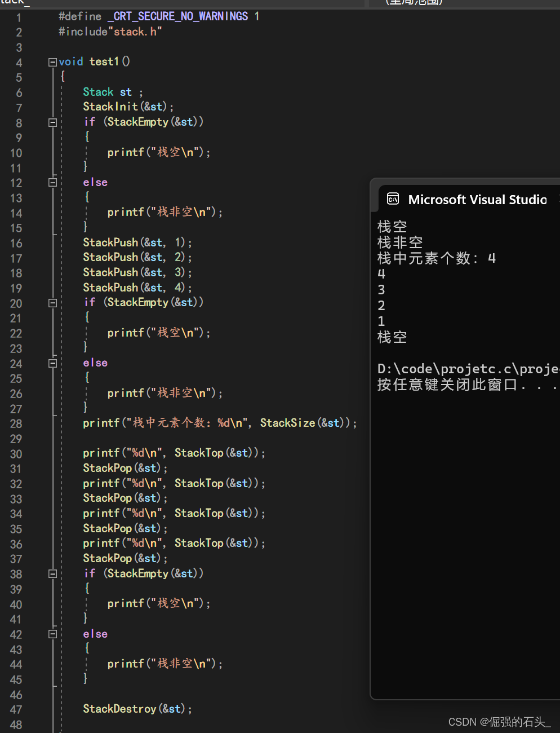
Task: Click the printf call on line 22
Action: [x=159, y=333]
